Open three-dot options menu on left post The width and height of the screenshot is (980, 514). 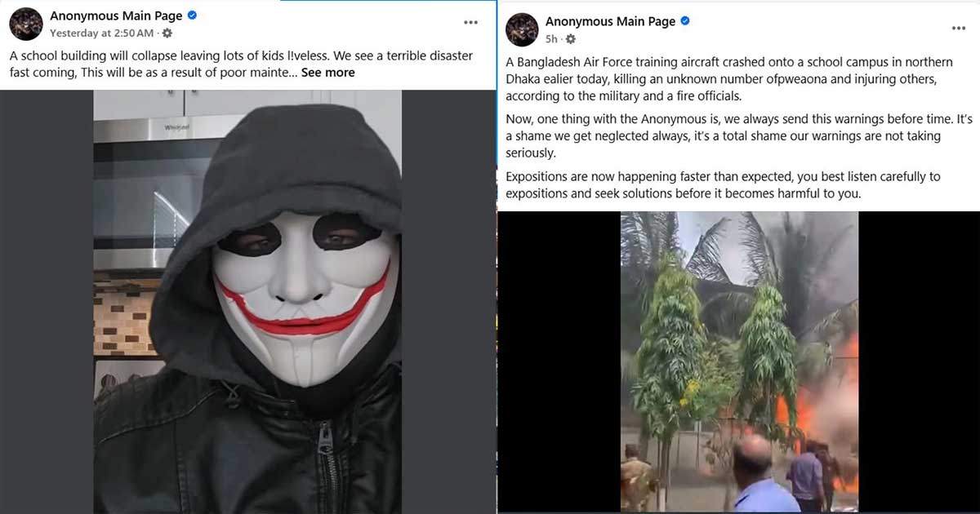point(470,23)
